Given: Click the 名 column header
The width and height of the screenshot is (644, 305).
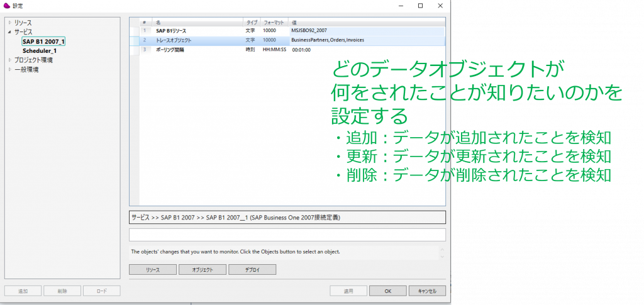Looking at the screenshot, I should coord(158,22).
